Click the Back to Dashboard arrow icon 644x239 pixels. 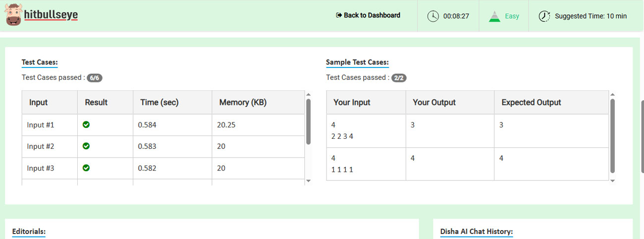tap(339, 15)
